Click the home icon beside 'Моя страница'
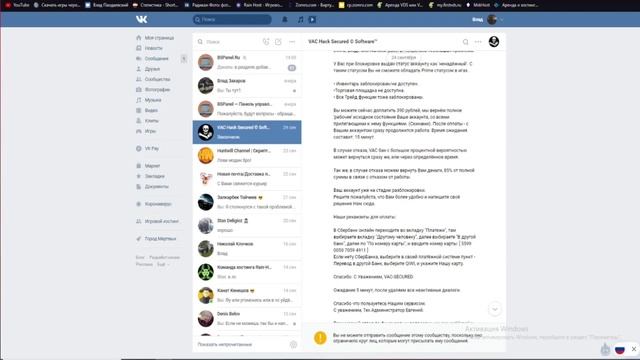This screenshot has width=640, height=360. 139,38
